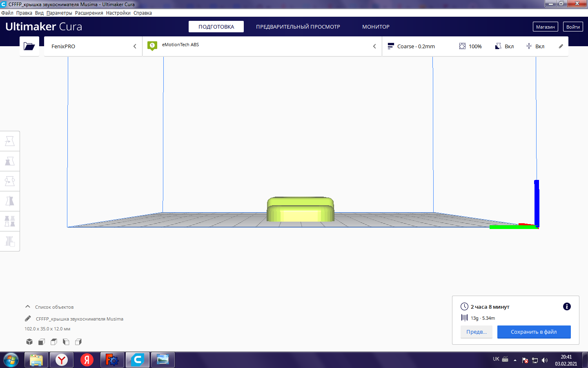Open the file folder icon

click(x=29, y=46)
